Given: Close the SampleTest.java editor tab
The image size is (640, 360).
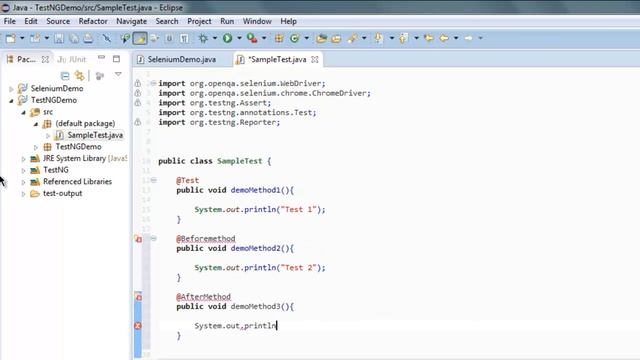Looking at the screenshot, I should pyautogui.click(x=315, y=60).
